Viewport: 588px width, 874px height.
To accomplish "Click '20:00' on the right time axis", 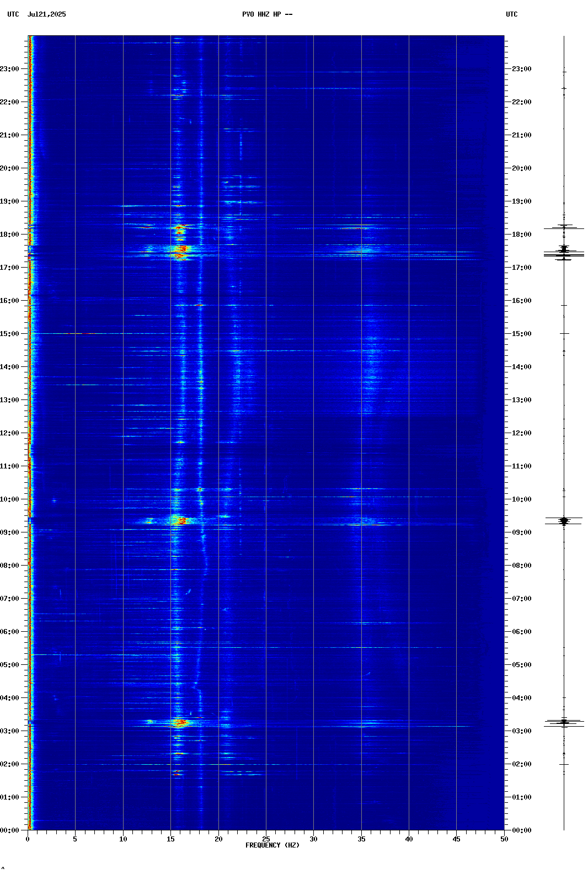I will coord(522,168).
